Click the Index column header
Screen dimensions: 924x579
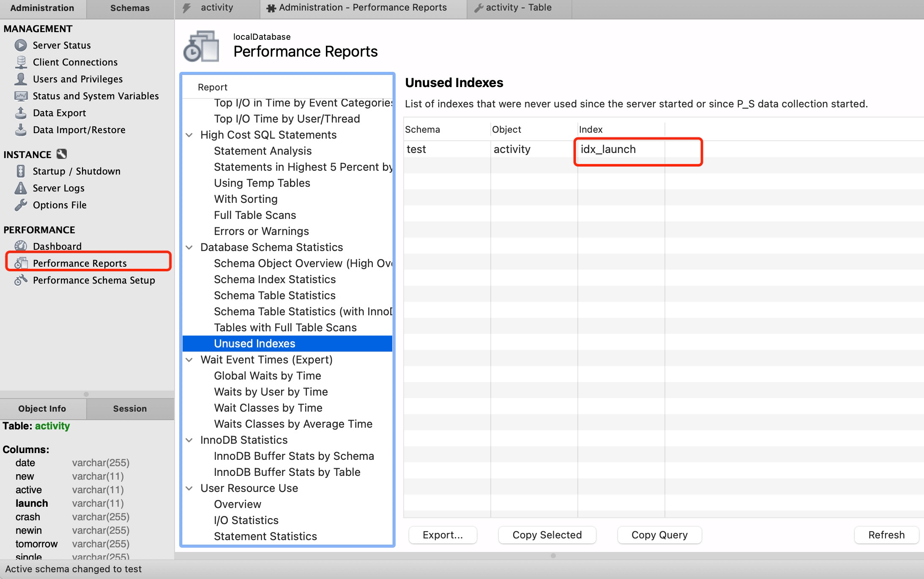(x=621, y=129)
